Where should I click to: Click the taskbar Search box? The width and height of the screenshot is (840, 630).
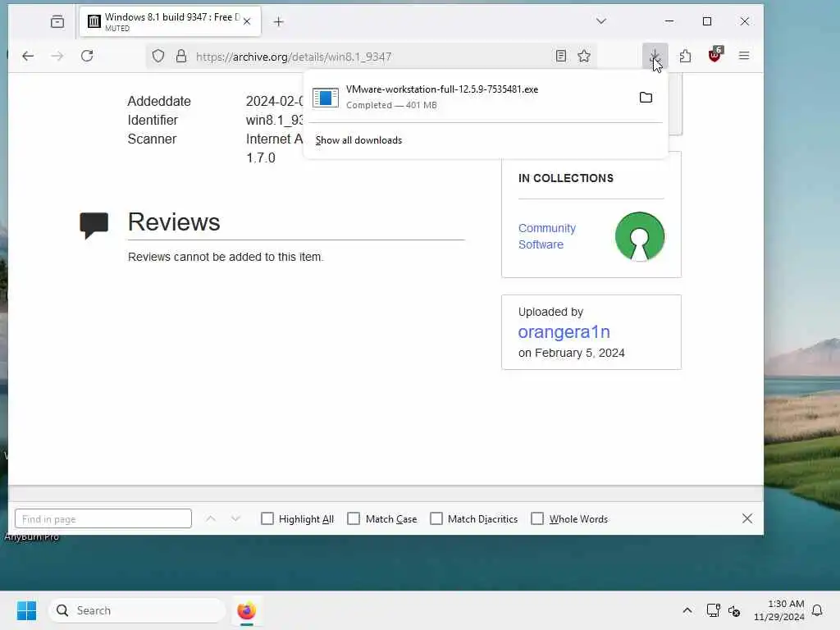[137, 610]
